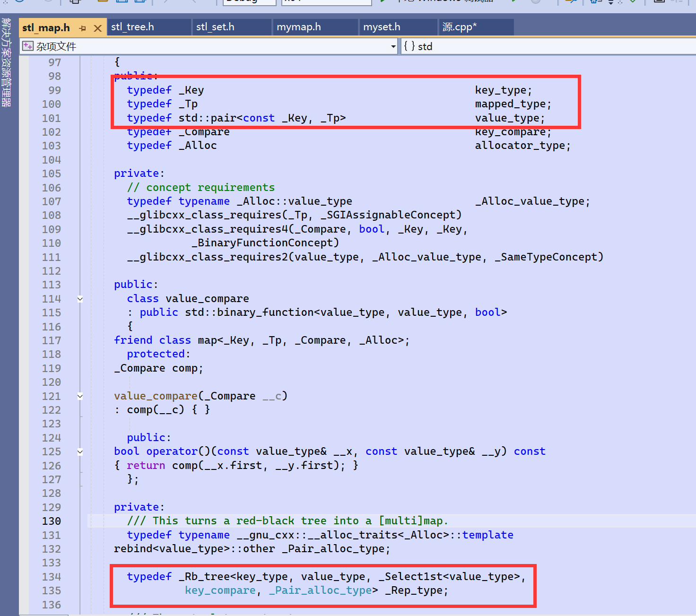Click the protected: keyword on line 118
The width and height of the screenshot is (696, 616).
[158, 354]
